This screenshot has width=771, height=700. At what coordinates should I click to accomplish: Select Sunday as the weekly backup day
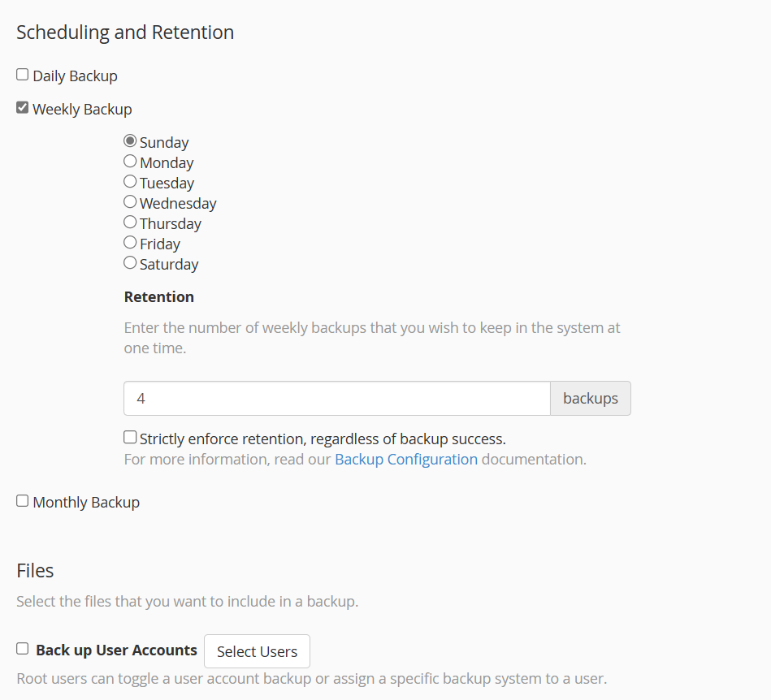[130, 141]
